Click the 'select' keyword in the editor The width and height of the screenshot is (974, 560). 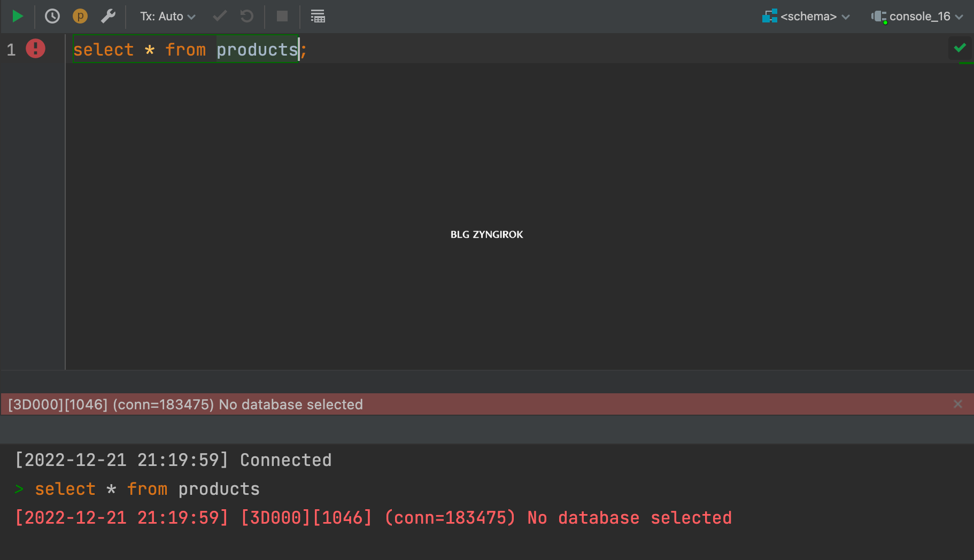tap(103, 49)
